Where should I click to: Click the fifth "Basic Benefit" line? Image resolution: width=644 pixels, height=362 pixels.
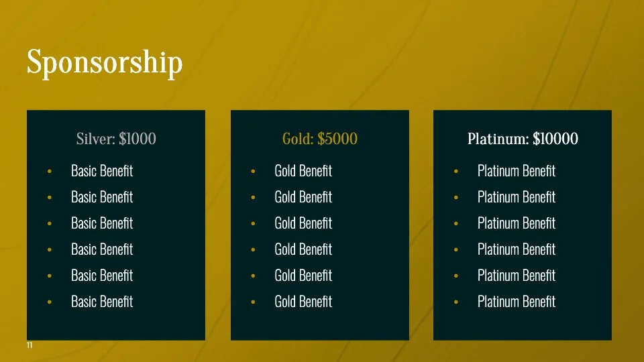(x=102, y=276)
